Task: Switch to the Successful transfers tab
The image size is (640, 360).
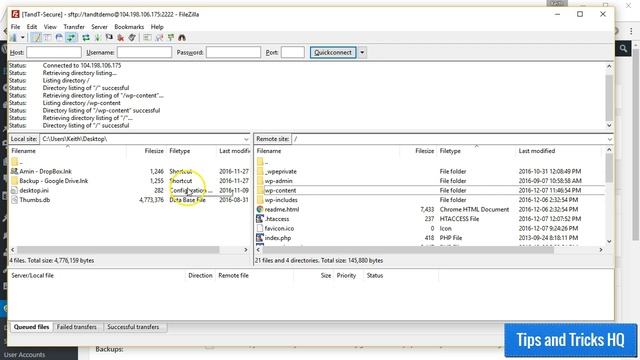Action: pyautogui.click(x=133, y=327)
